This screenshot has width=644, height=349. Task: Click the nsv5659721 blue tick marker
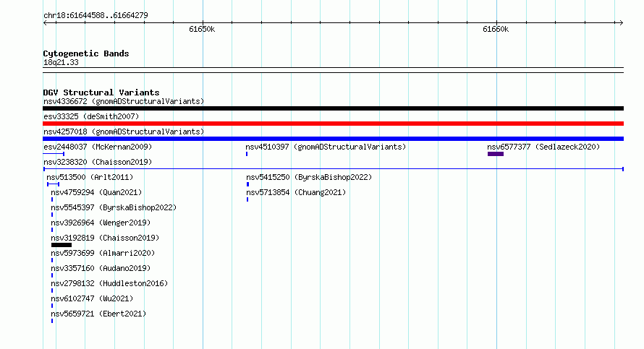point(52,321)
